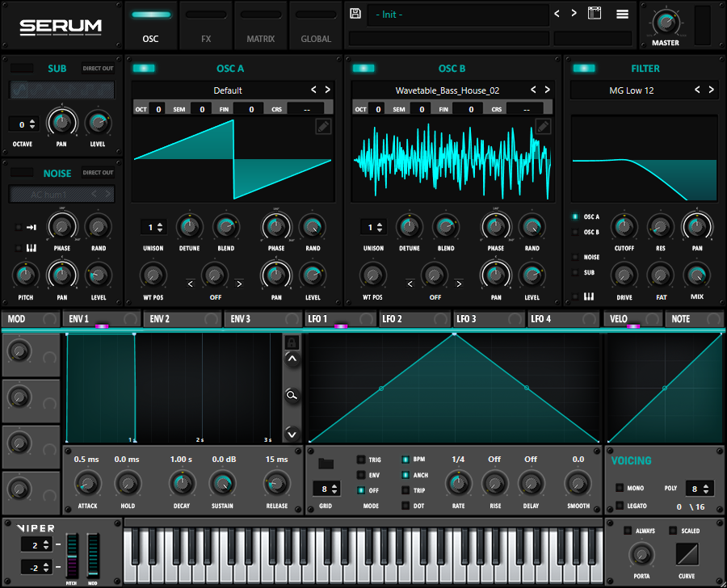Go to previous preset arrow
727x588 pixels.
(x=557, y=13)
